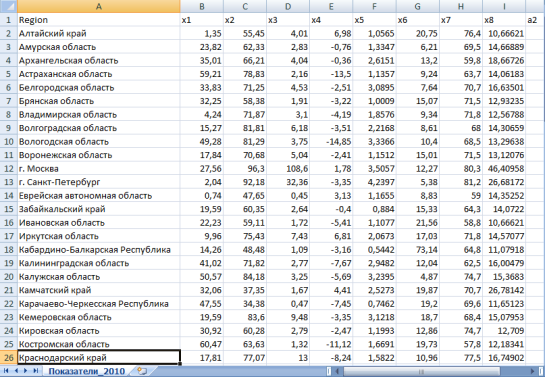Screen dimensions: 546x377
Task: Select row 18 header
Action: [x=8, y=250]
